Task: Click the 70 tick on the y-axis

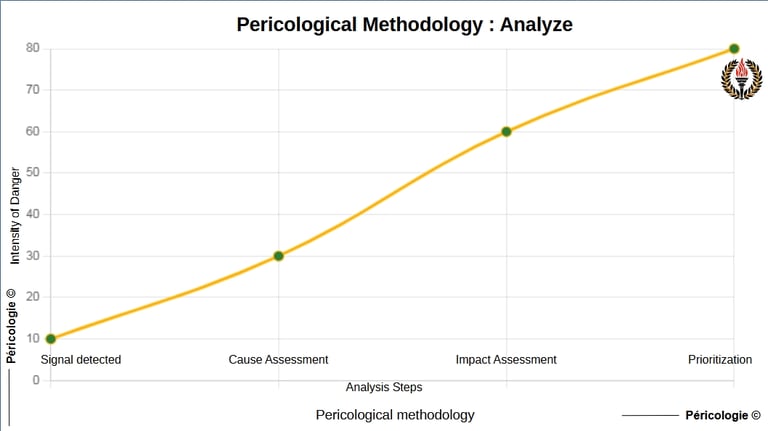Action: pos(33,90)
